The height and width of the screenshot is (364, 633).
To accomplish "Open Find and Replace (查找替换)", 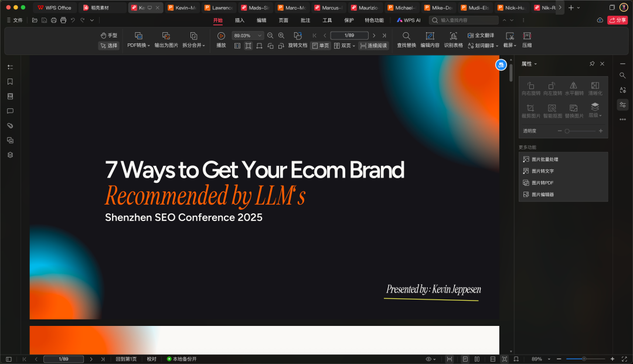I will (406, 40).
